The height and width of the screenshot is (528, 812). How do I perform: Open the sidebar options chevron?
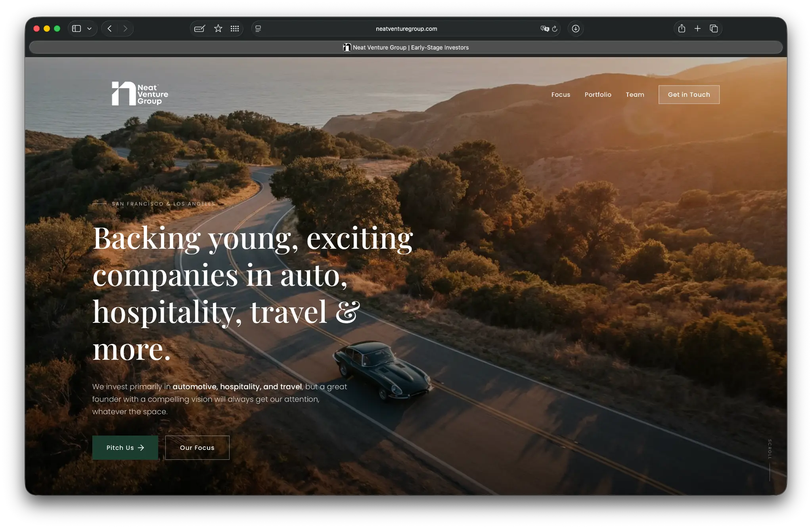[89, 28]
